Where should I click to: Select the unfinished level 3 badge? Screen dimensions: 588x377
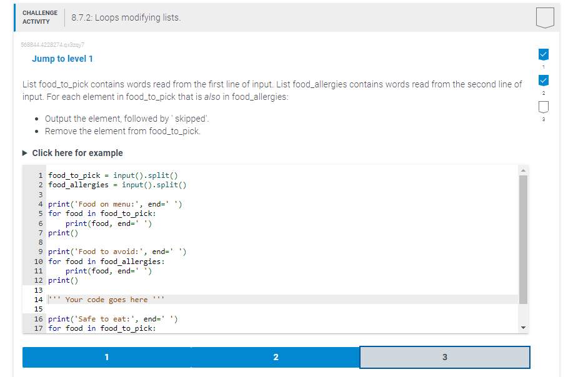coord(544,107)
